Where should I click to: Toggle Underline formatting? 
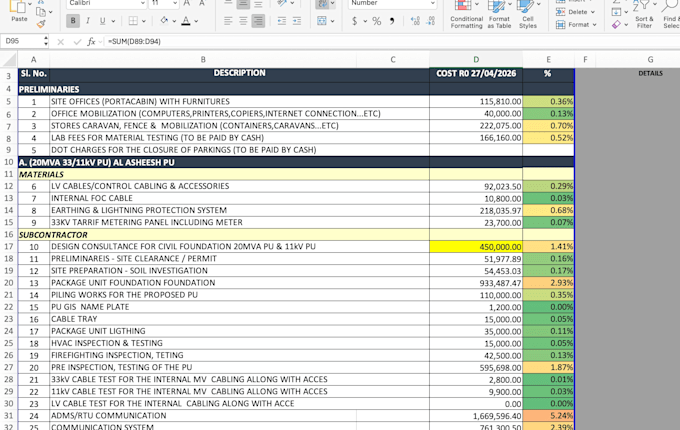coord(102,21)
